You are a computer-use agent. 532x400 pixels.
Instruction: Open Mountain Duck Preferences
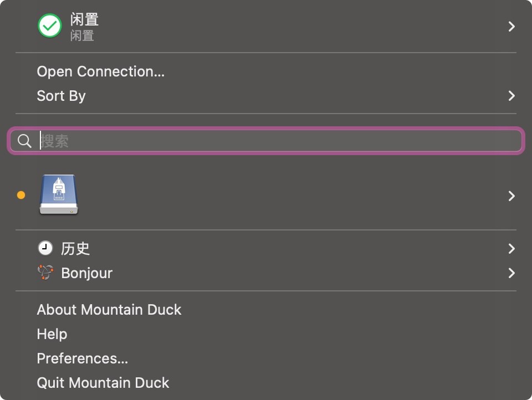click(82, 358)
